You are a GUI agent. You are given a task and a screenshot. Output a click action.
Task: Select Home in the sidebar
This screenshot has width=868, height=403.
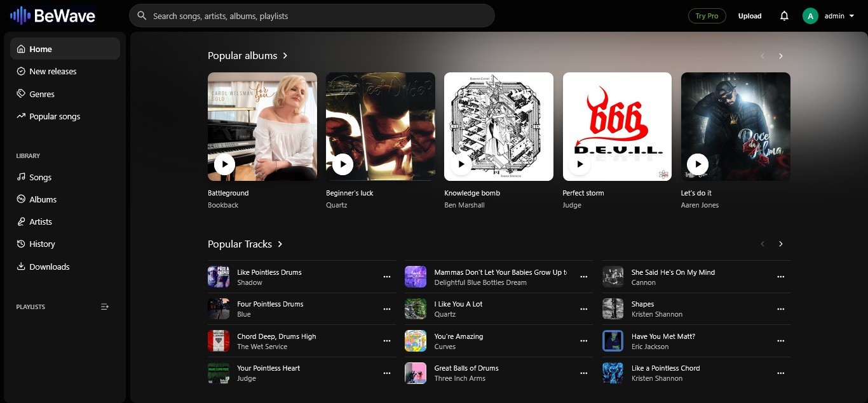click(65, 49)
